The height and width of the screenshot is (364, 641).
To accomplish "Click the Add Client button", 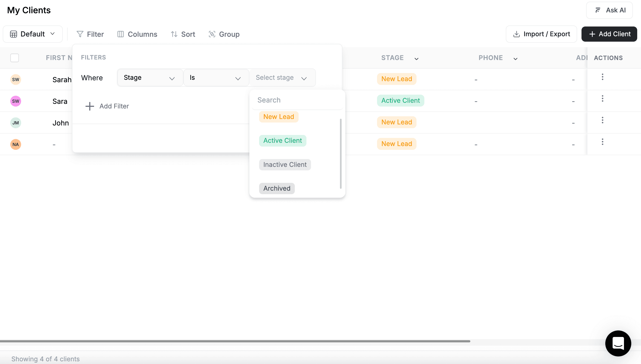I will pyautogui.click(x=609, y=34).
